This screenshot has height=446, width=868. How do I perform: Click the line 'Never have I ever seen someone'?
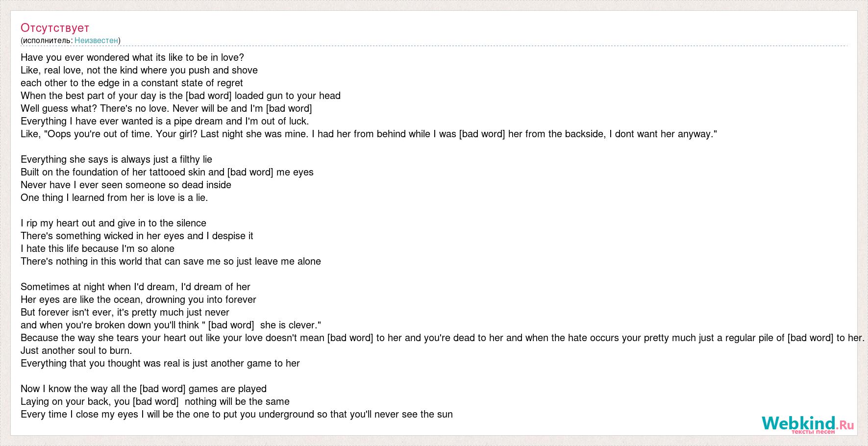(x=126, y=185)
